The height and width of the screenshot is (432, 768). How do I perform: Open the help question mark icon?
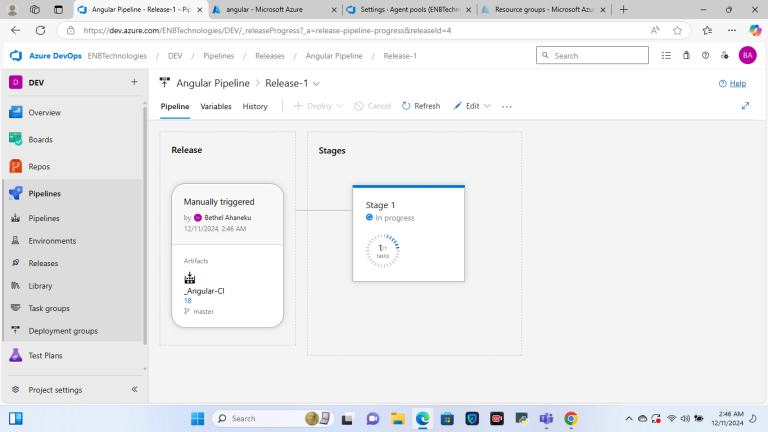705,55
